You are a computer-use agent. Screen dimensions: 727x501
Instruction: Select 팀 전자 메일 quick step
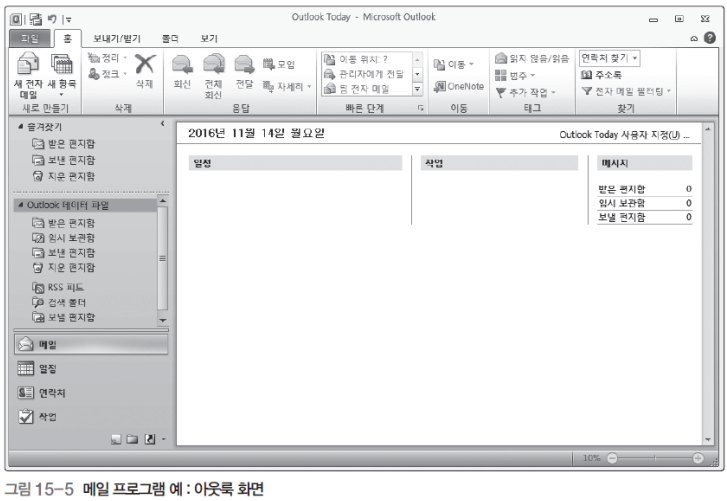click(356, 89)
